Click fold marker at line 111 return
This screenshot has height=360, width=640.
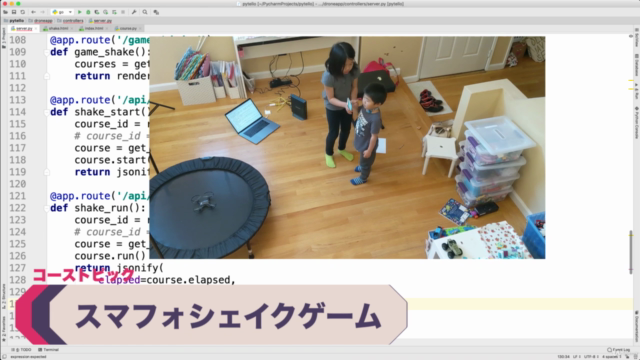point(47,76)
